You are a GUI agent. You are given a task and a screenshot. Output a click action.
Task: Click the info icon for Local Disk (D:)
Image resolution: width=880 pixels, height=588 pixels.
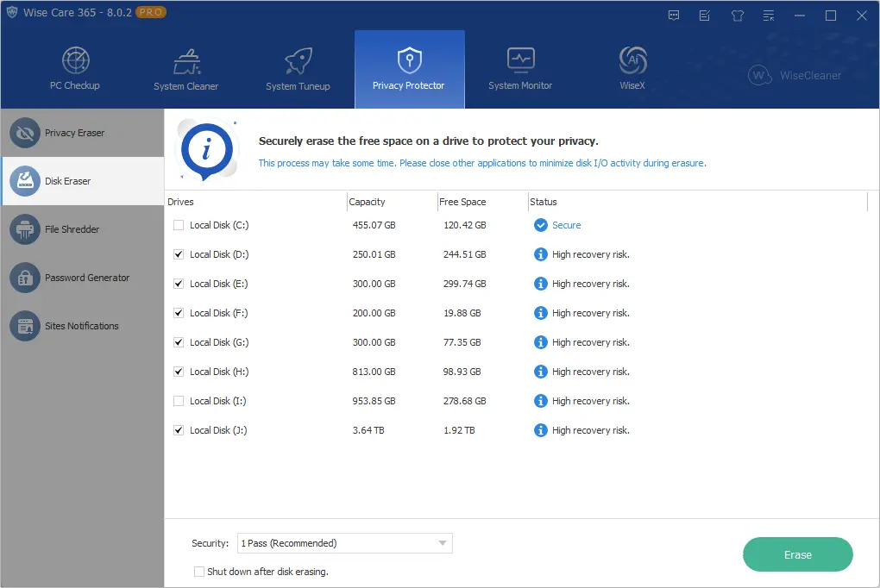click(x=540, y=254)
